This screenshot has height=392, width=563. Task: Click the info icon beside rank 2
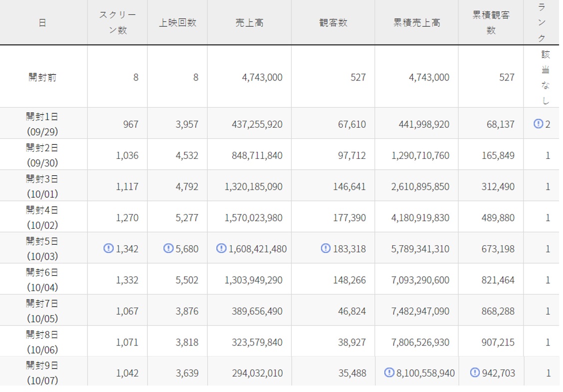pyautogui.click(x=538, y=124)
